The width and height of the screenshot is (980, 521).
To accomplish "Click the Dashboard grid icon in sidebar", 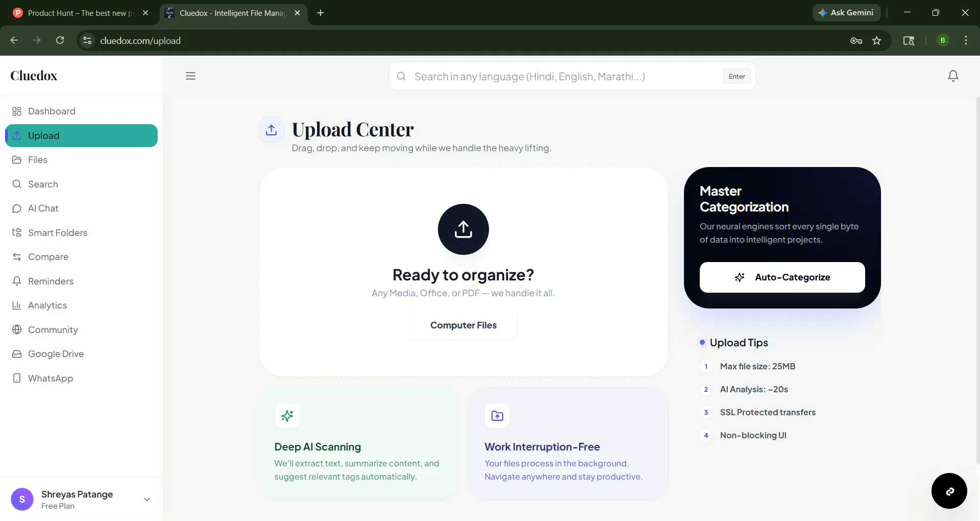I will (x=17, y=111).
